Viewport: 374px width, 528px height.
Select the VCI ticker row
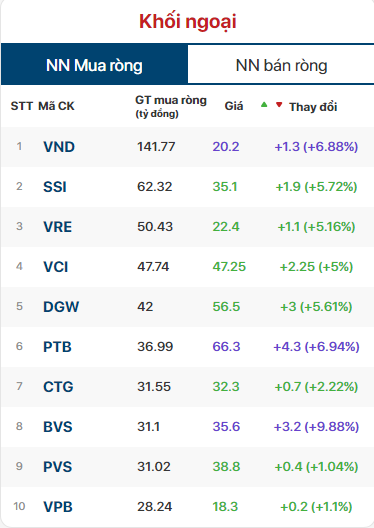(x=187, y=267)
